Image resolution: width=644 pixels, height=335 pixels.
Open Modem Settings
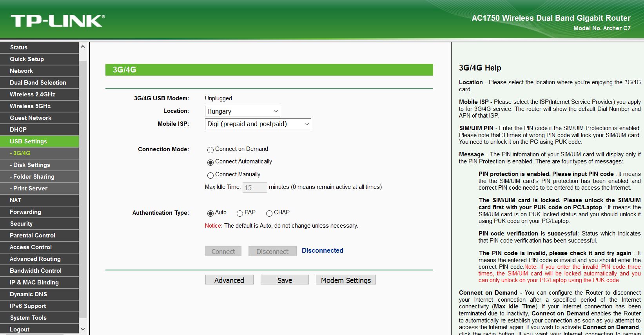coord(346,280)
